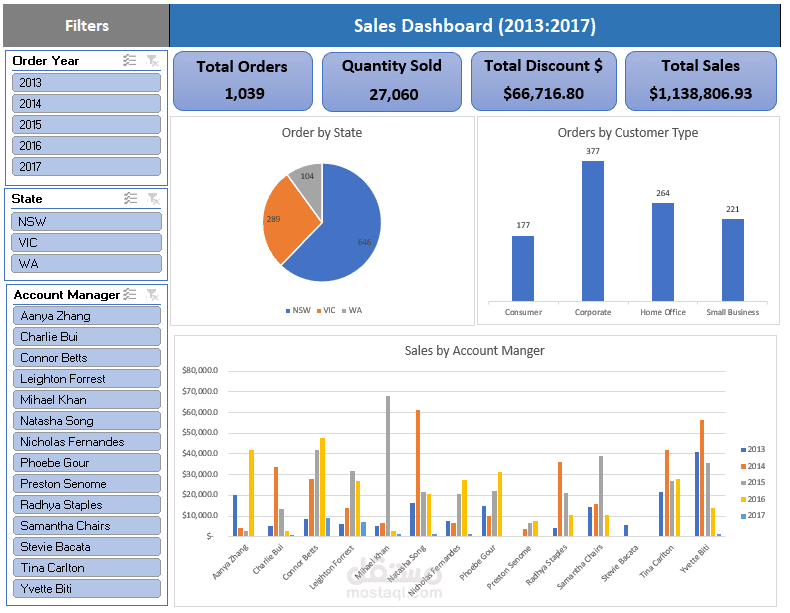Select Stevie Bacata slicer item
Screen dimensions: 790x613
87,547
